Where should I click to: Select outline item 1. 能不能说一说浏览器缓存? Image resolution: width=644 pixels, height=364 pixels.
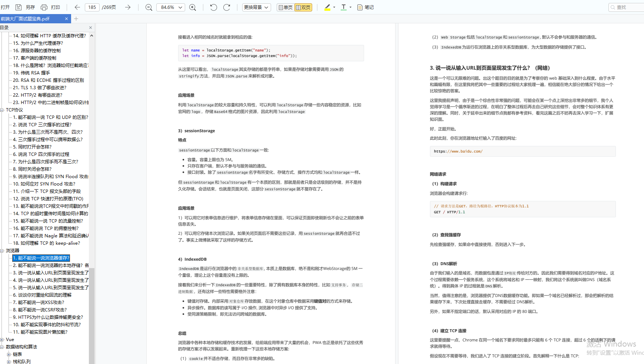41,258
